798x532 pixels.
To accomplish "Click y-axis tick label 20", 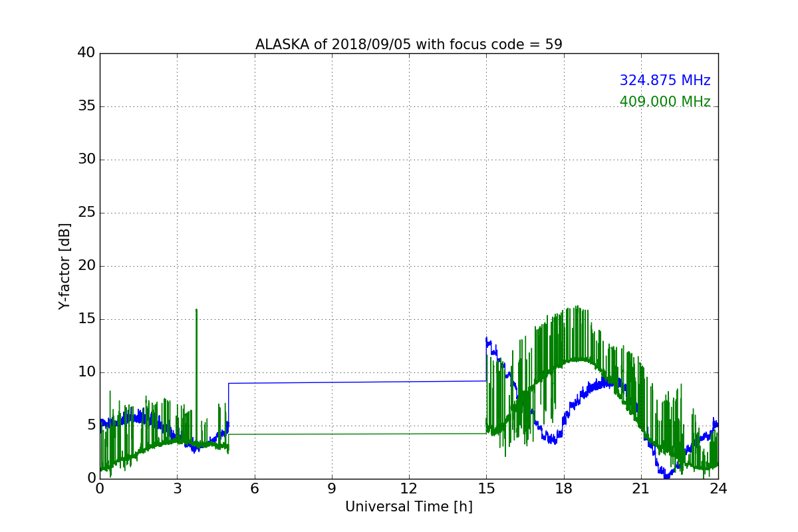I will (86, 266).
